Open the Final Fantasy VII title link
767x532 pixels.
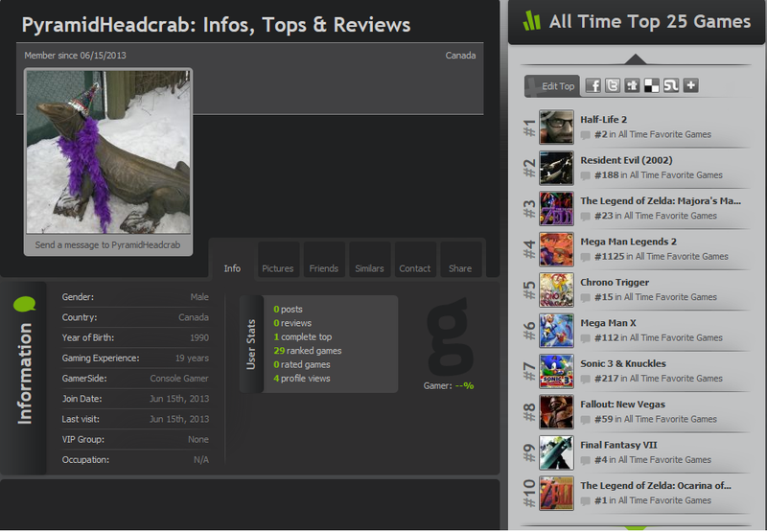618,445
